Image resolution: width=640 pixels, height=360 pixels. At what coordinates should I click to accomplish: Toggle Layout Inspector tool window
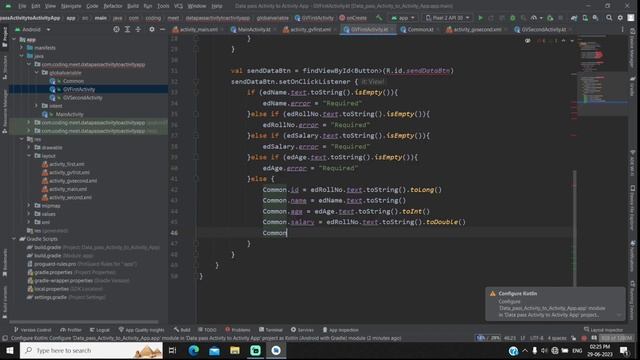point(603,330)
